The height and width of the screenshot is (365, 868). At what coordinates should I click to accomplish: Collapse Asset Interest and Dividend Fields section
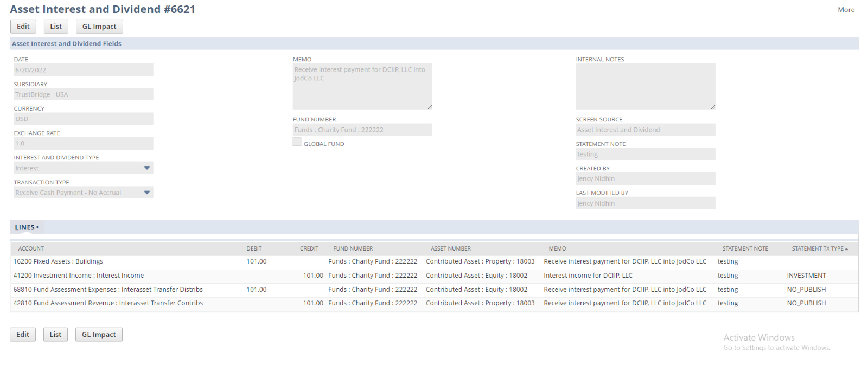pyautogui.click(x=66, y=44)
